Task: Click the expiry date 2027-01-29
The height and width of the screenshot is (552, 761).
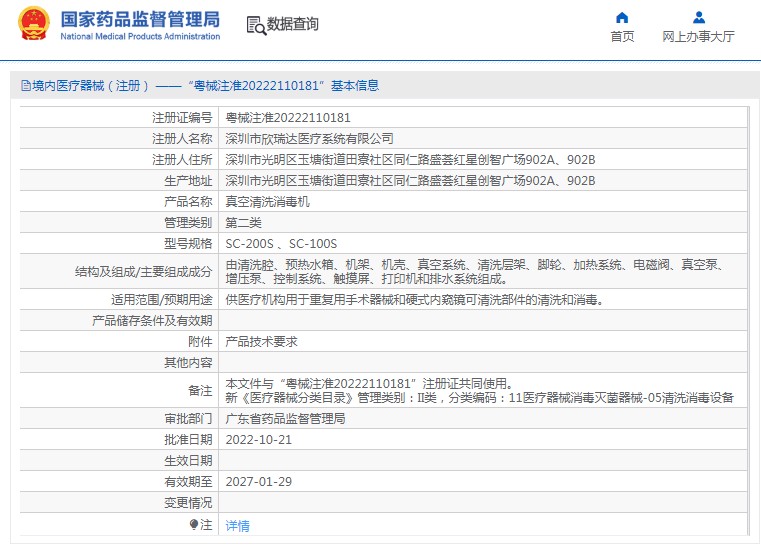Action: [x=258, y=482]
